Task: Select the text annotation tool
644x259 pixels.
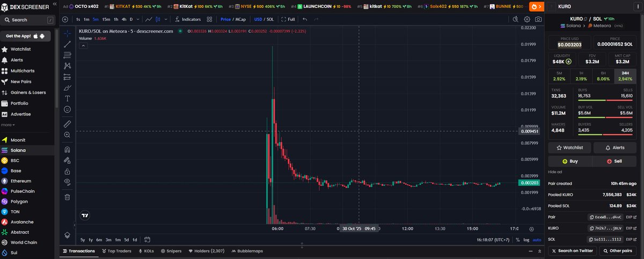Action: point(67,98)
